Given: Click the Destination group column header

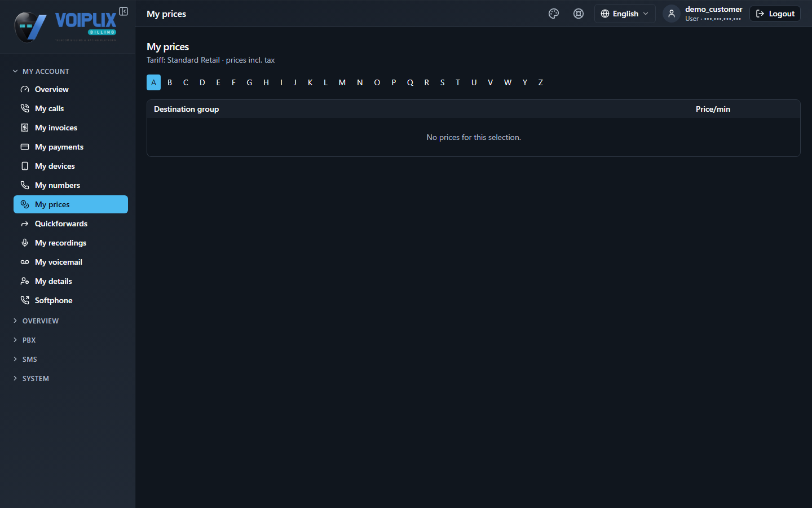Looking at the screenshot, I should click(186, 109).
